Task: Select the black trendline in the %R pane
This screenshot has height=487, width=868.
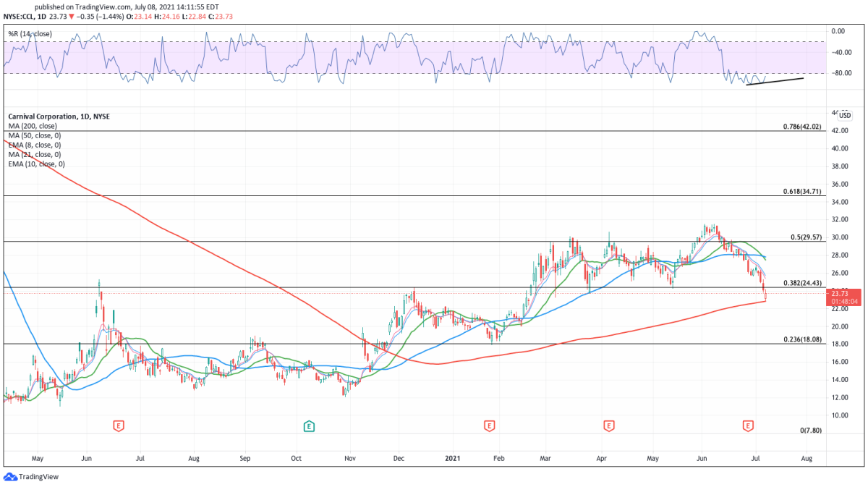Action: point(775,81)
